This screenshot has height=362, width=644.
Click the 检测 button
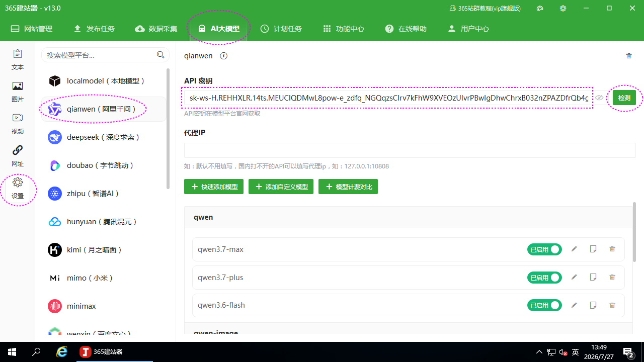click(624, 98)
